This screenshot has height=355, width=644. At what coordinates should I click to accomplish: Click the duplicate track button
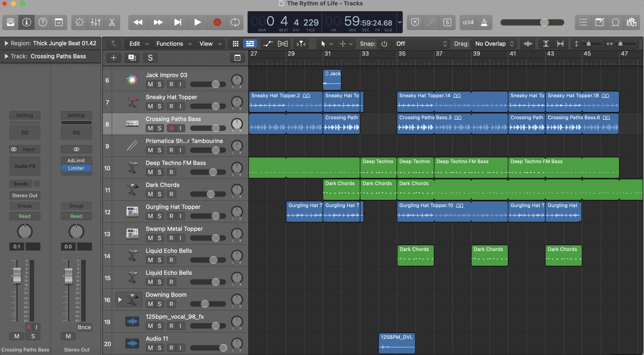point(132,58)
